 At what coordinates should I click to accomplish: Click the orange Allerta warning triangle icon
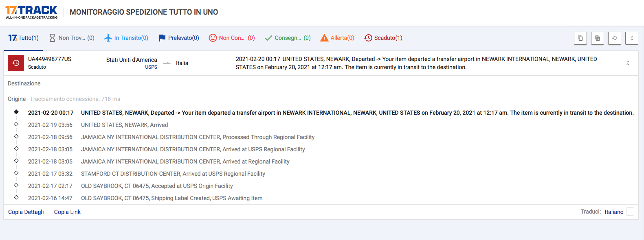click(324, 38)
